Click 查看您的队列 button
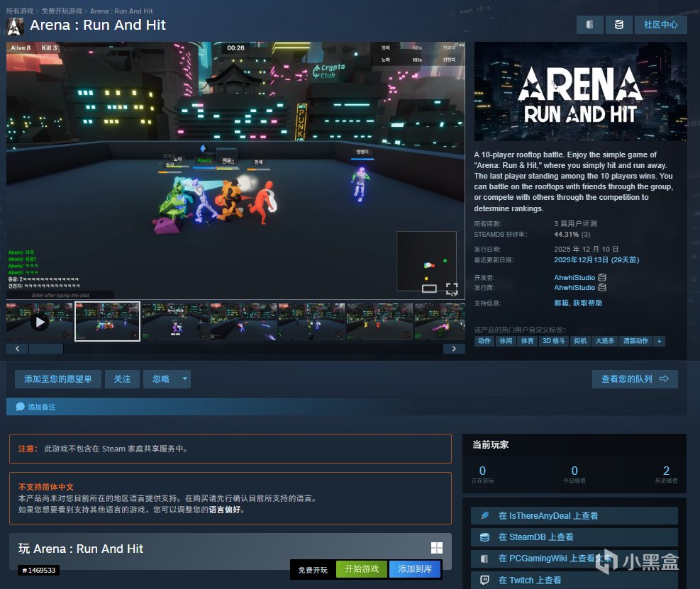Screen dimensions: 700x589 pos(635,378)
